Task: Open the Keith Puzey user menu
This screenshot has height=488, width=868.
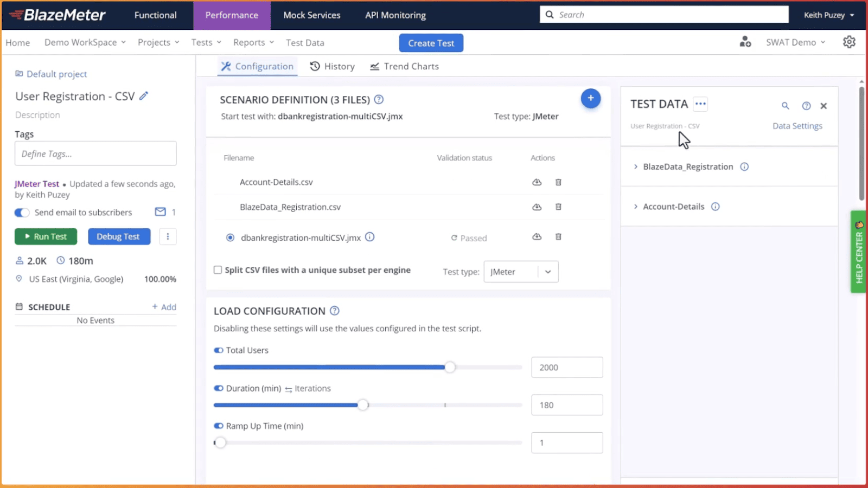Action: click(x=828, y=15)
